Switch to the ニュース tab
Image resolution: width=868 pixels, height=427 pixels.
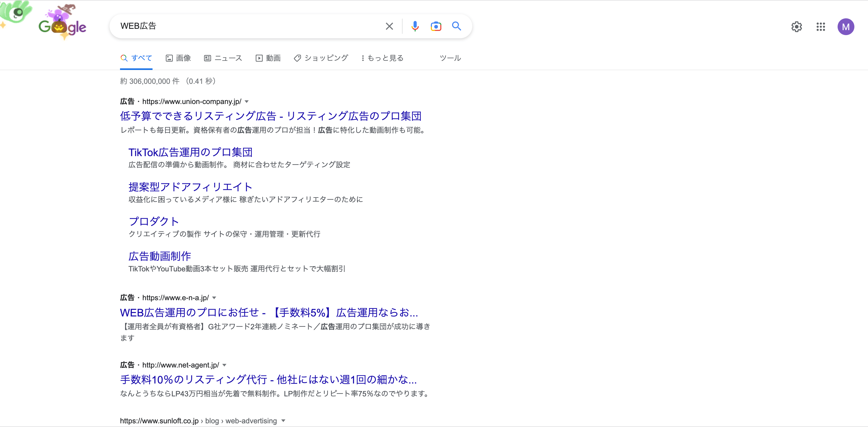pos(223,58)
